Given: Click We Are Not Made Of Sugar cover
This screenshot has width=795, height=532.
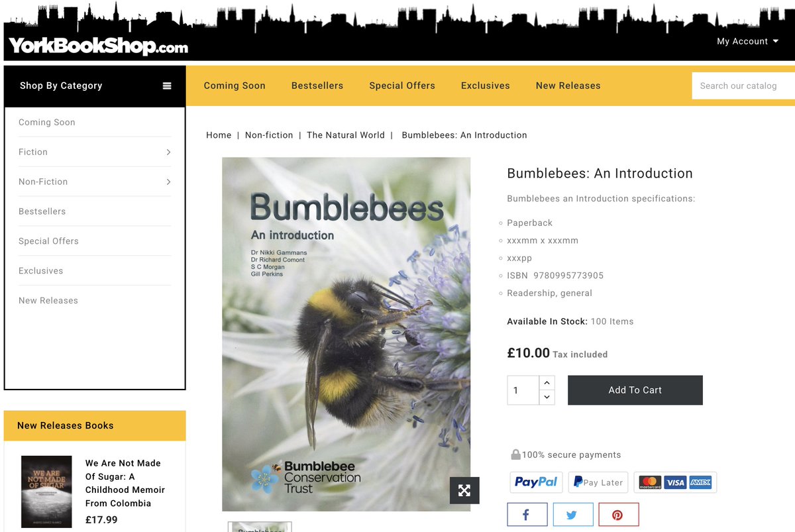Looking at the screenshot, I should pos(46,491).
